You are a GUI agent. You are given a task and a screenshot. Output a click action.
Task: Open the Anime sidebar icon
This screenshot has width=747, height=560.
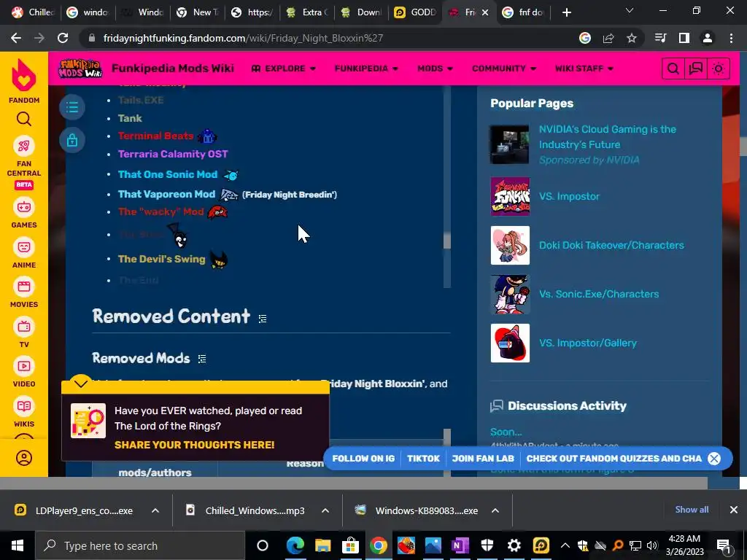[x=24, y=247]
